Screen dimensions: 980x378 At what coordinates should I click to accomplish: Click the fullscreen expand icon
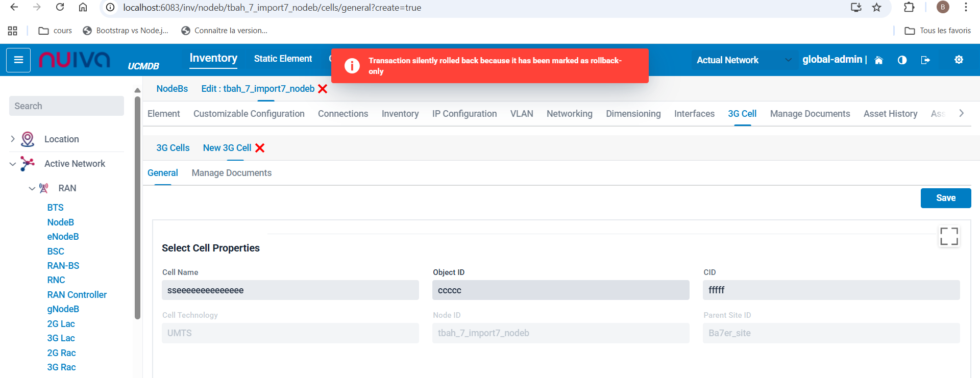(949, 237)
